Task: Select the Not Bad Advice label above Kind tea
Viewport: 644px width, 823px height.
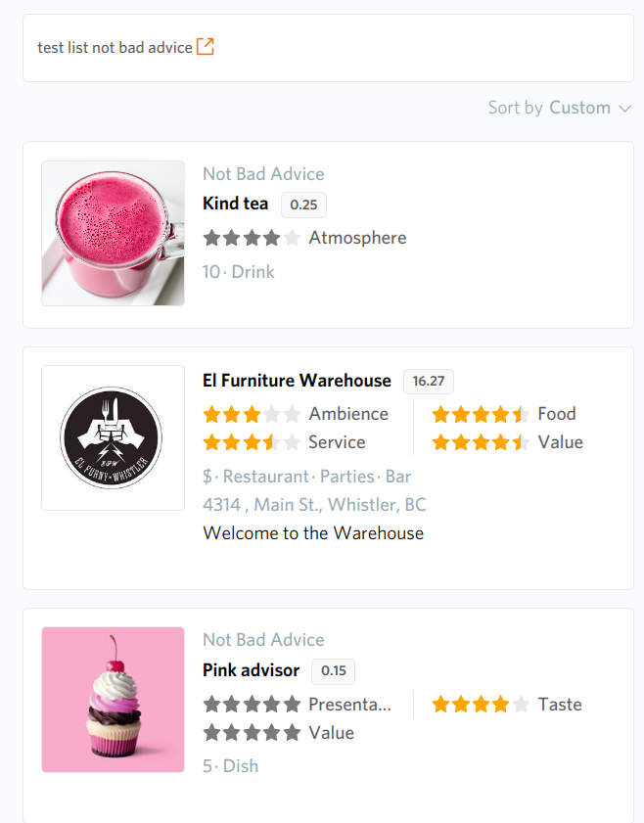Action: tap(263, 174)
